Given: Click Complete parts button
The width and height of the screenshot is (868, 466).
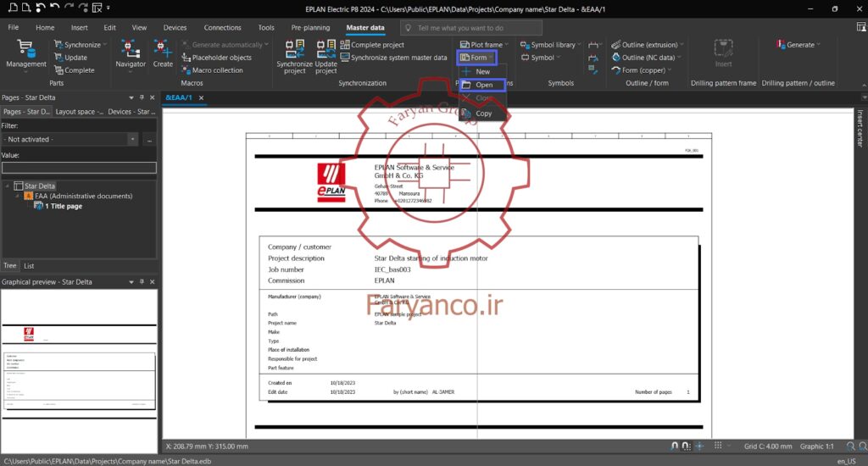Looking at the screenshot, I should [75, 70].
